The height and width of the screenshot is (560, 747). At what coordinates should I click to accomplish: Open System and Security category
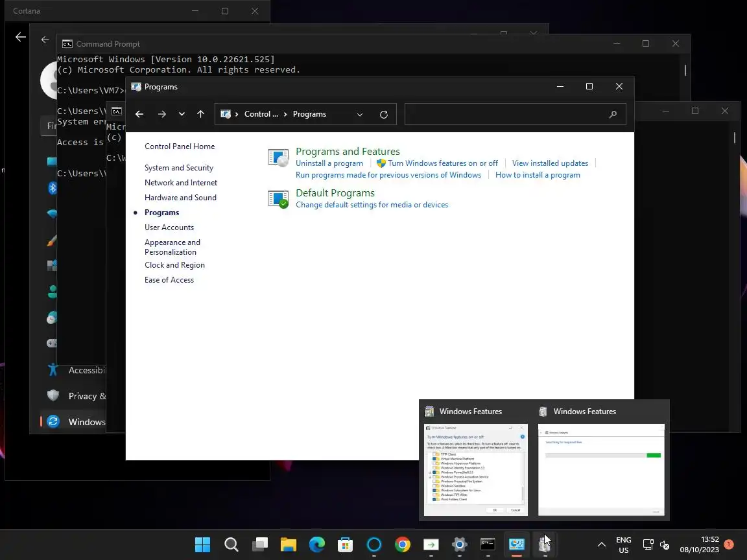[179, 168]
